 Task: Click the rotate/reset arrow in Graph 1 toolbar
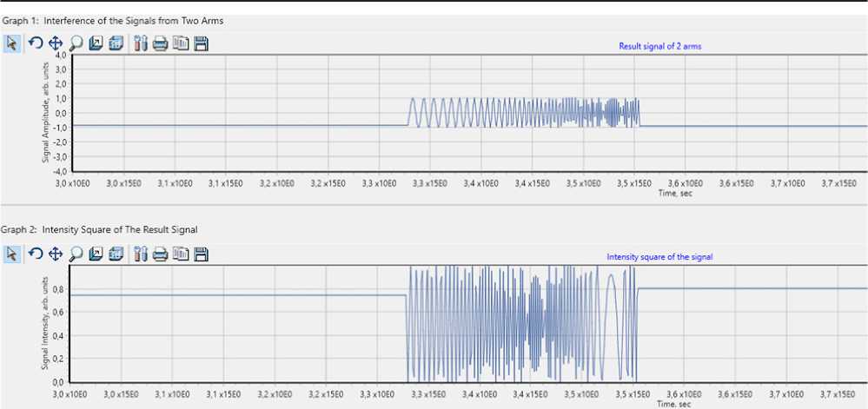(x=35, y=43)
